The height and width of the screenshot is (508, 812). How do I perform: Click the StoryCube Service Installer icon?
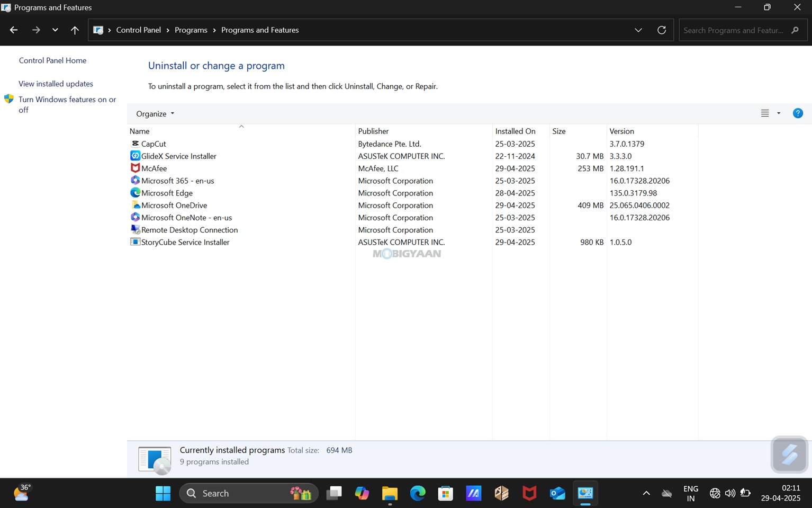[135, 242]
